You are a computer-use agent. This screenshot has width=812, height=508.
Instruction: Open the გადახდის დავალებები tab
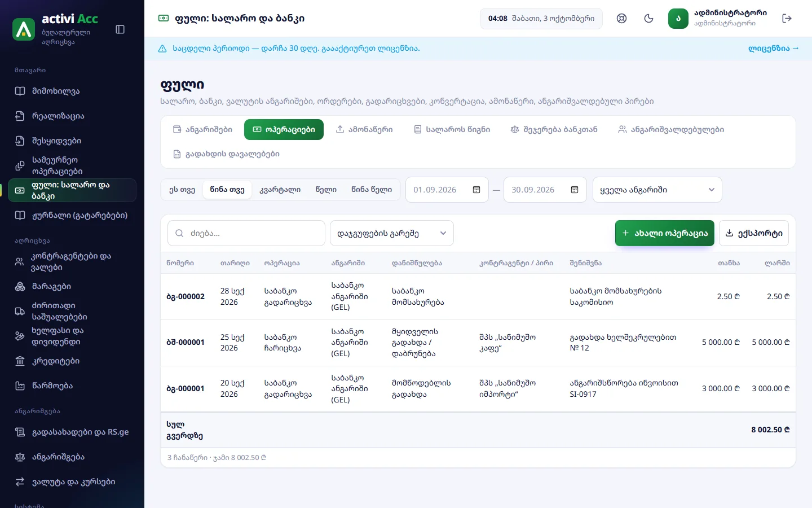coord(226,154)
